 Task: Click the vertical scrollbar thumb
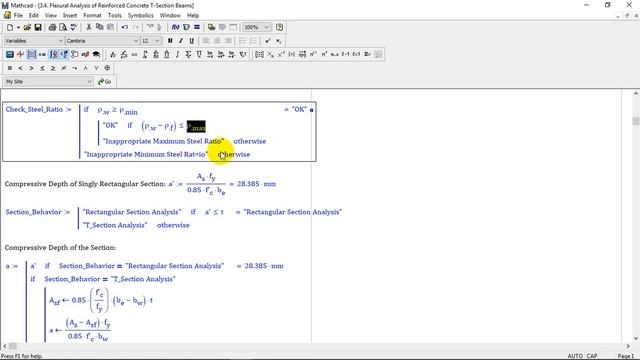click(x=636, y=121)
